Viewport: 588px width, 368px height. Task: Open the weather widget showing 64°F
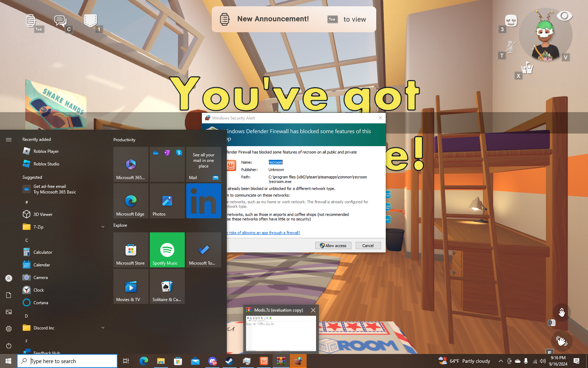464,361
